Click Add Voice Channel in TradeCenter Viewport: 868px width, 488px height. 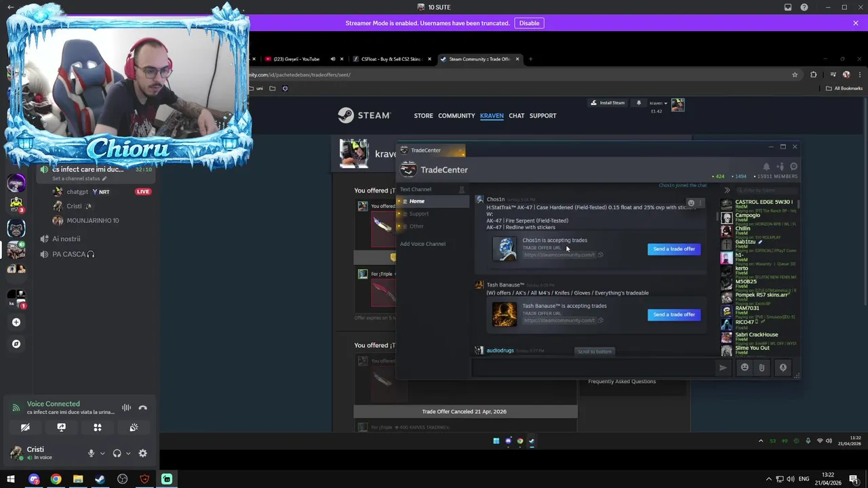[x=422, y=244]
